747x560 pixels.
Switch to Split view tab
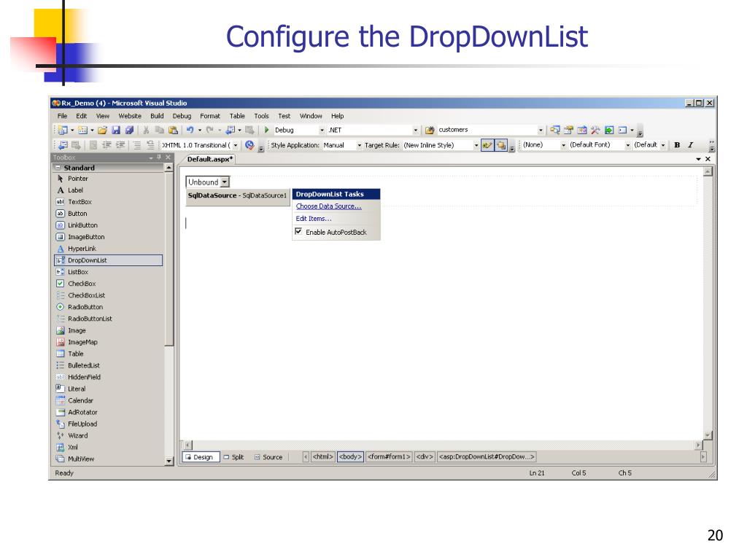tap(233, 456)
